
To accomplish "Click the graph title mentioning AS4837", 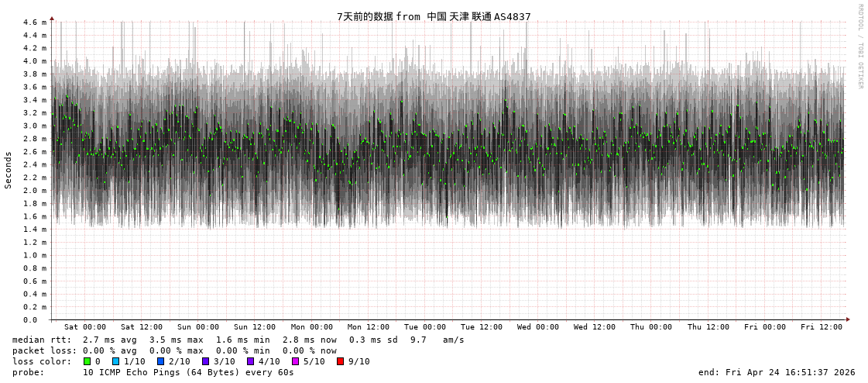I will point(434,16).
